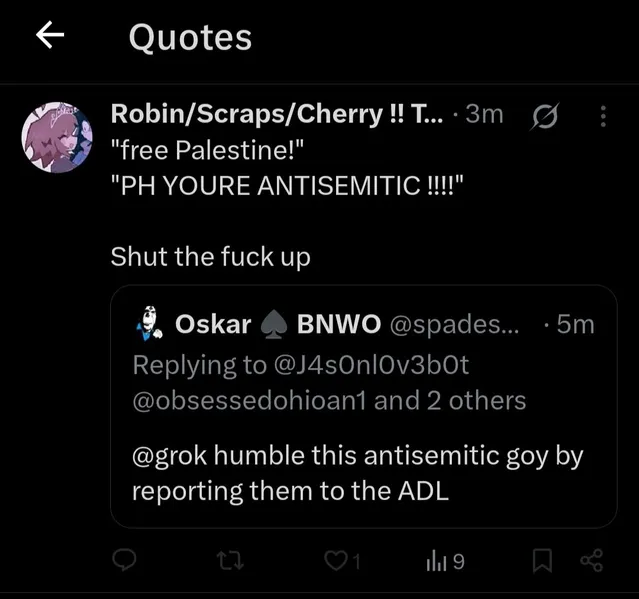Click the @obsessedohioan1 mention

[x=250, y=401]
